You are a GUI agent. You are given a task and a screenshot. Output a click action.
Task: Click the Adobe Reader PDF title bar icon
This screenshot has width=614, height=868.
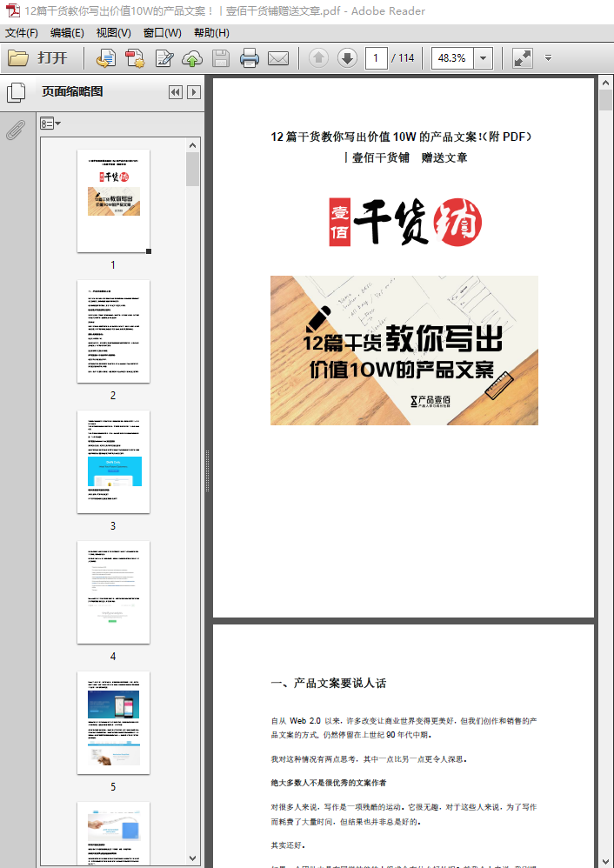12,10
